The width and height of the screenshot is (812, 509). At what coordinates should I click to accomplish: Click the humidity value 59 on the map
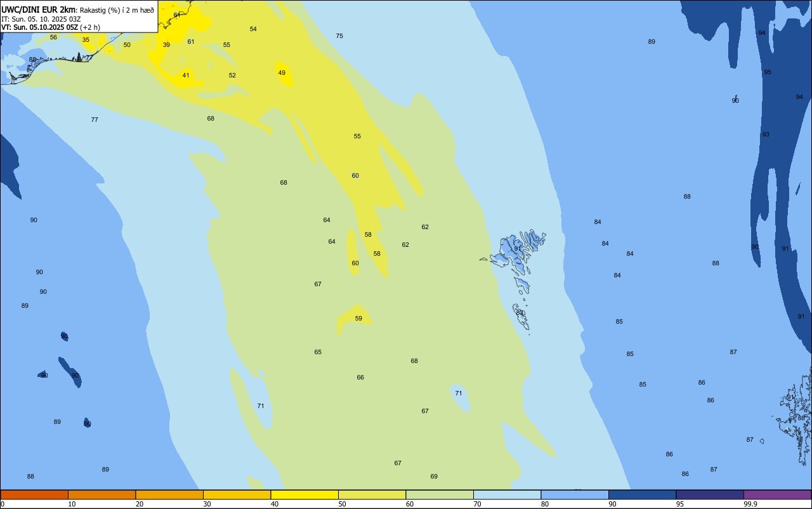[x=358, y=319]
